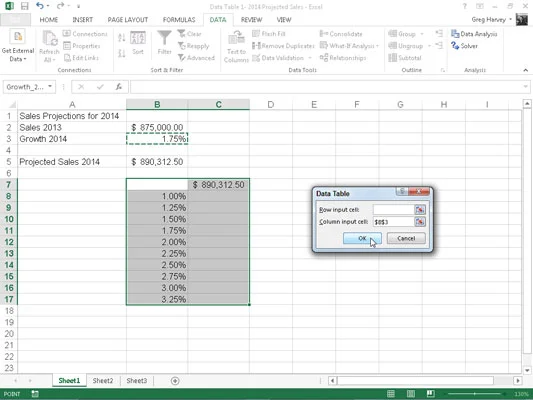Viewport: 533px width, 400px height.
Task: Click the Save icon in quick access toolbar
Action: [x=24, y=6]
